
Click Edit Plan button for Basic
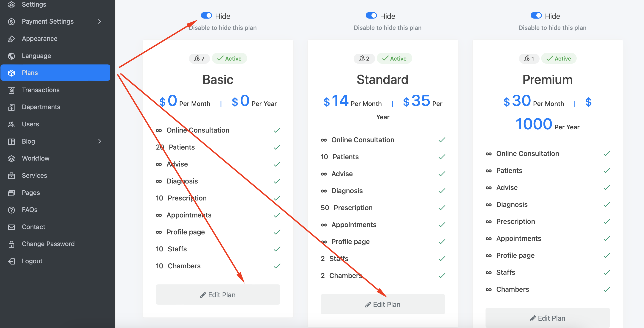coord(218,295)
